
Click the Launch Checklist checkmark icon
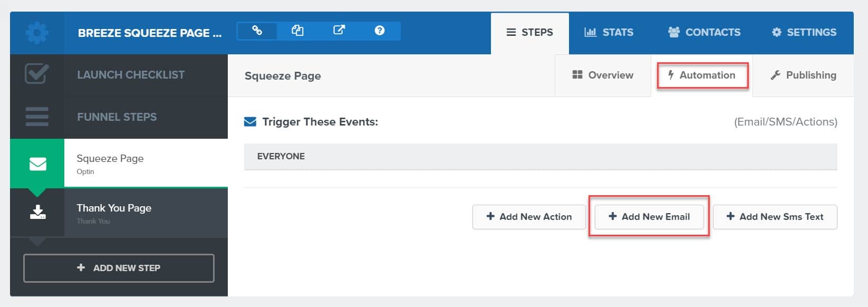(37, 74)
